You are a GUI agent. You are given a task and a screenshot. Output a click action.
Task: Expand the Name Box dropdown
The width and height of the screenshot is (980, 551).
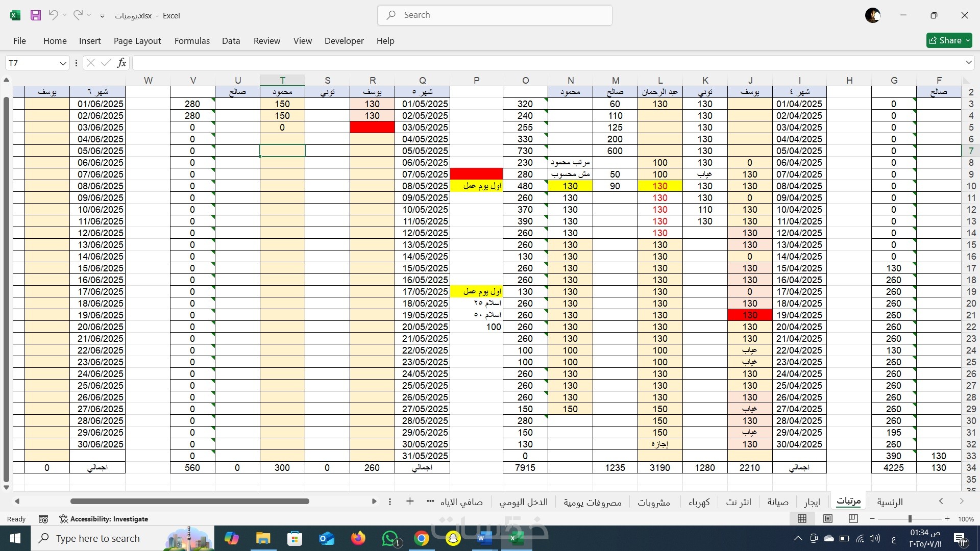click(x=63, y=63)
